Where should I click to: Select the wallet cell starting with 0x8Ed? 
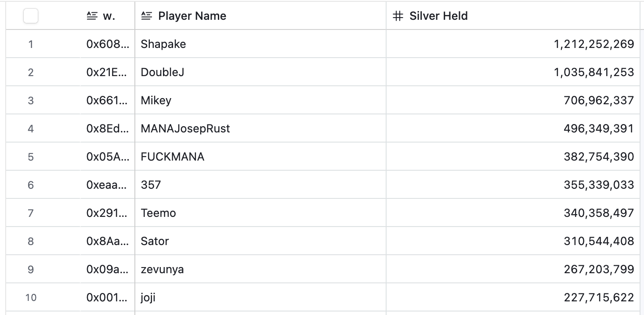pos(108,128)
